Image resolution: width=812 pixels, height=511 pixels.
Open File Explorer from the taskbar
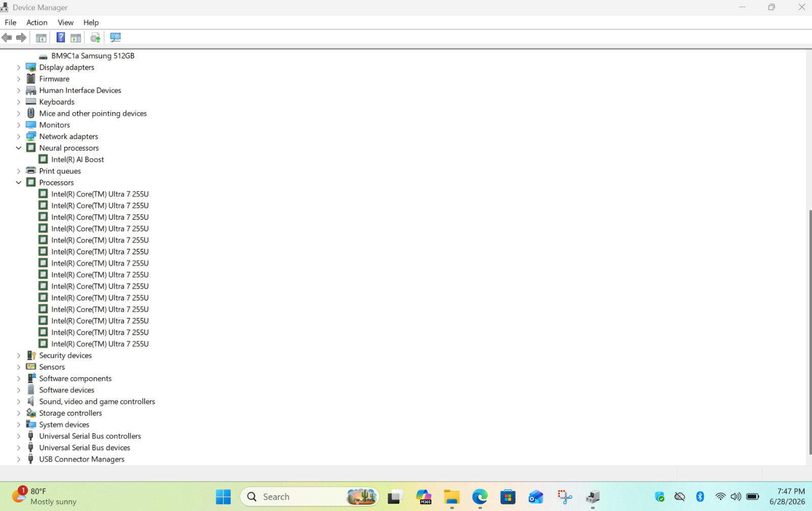pos(452,497)
